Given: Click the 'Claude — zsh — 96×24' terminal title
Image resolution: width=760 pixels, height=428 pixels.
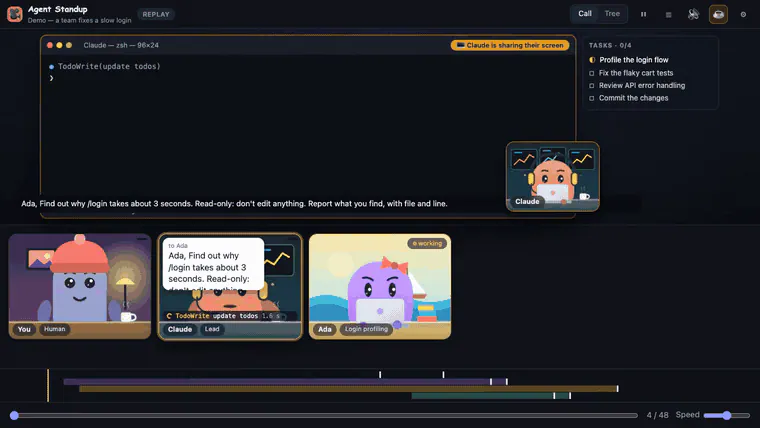Looking at the screenshot, I should click(x=121, y=45).
